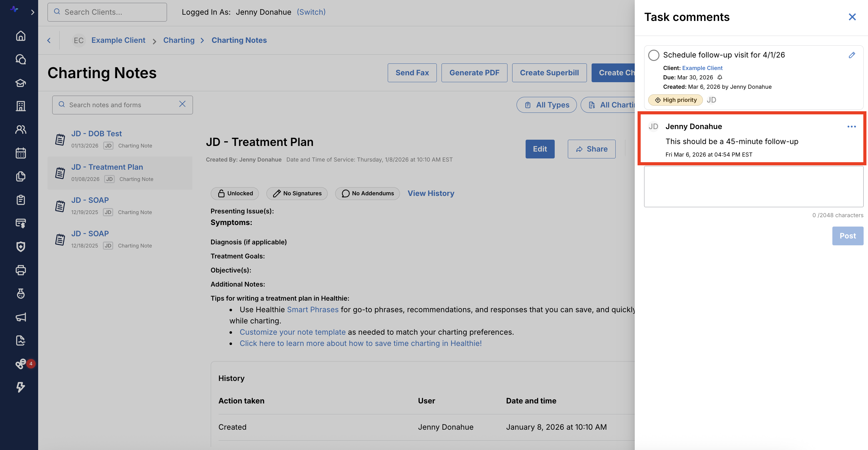This screenshot has width=868, height=450.
Task: Open the View History link
Action: click(x=431, y=193)
